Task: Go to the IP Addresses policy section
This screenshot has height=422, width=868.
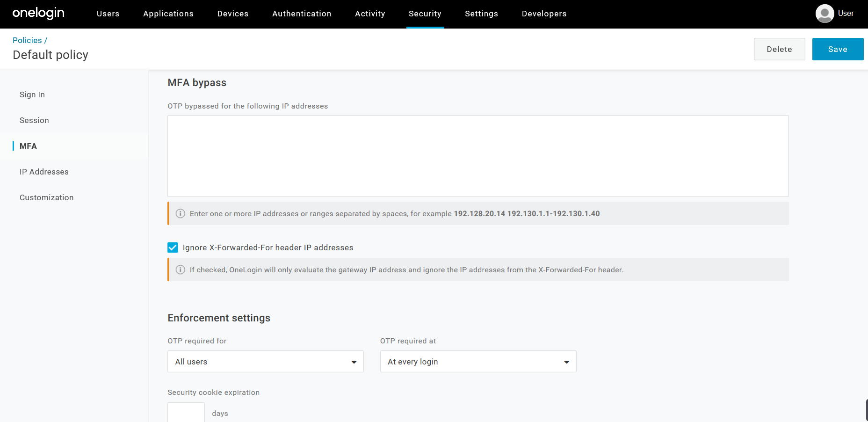Action: pos(44,172)
